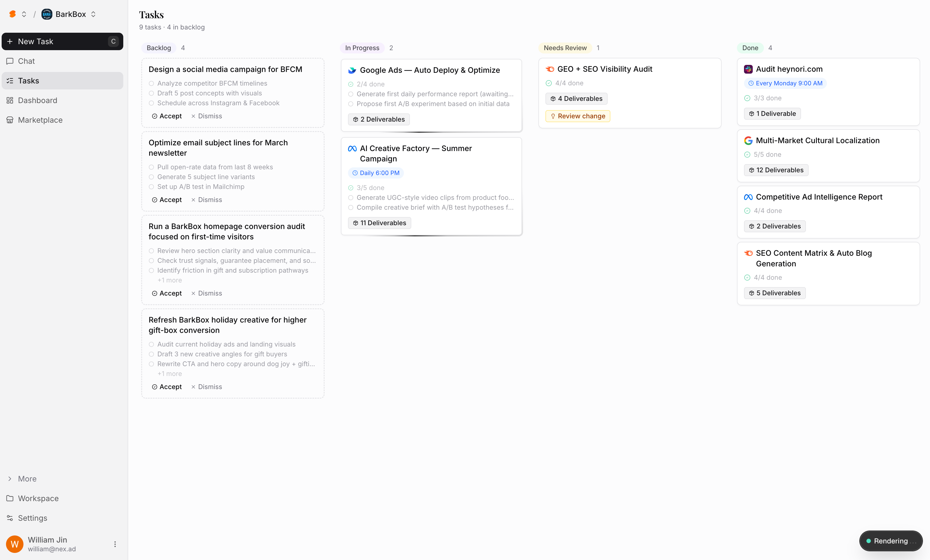
Task: Open the 11 Deliverables chip
Action: click(379, 223)
